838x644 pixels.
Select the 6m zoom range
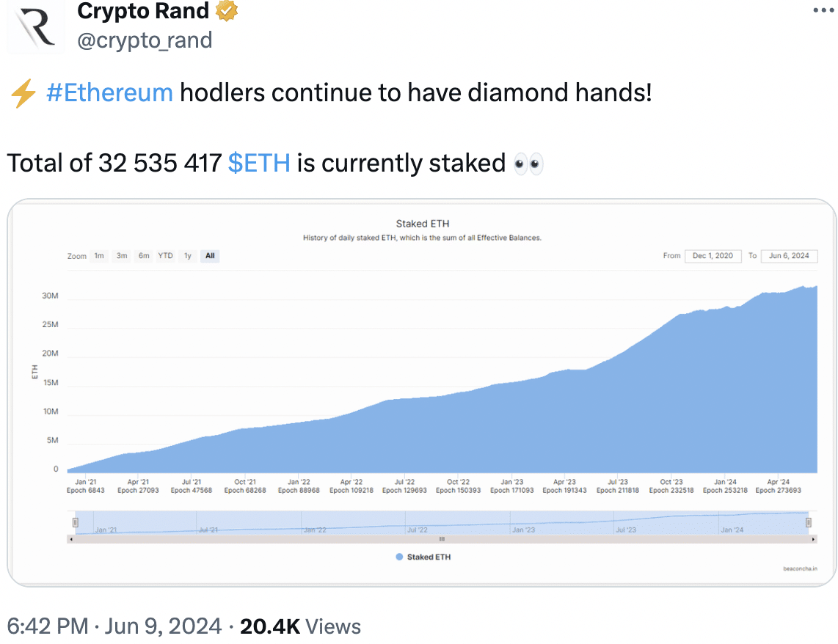pyautogui.click(x=144, y=256)
